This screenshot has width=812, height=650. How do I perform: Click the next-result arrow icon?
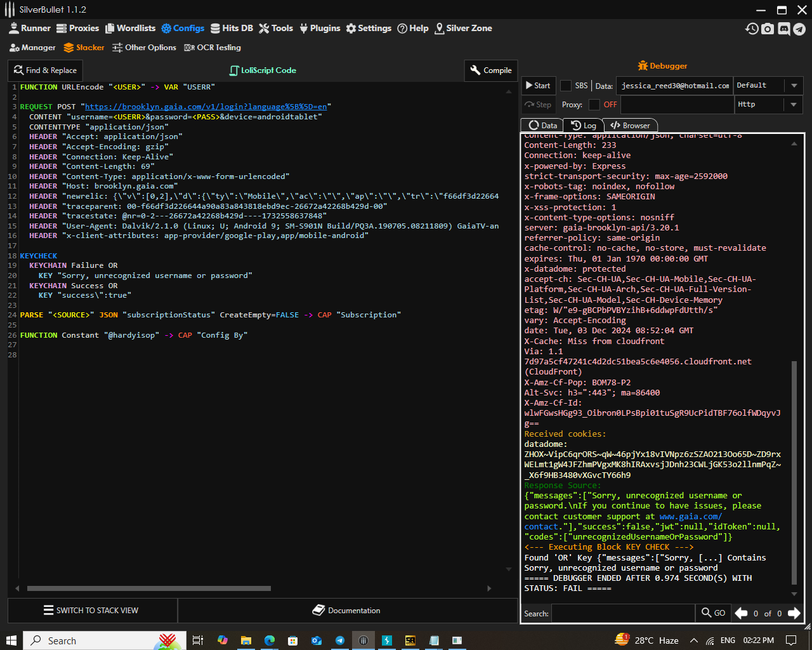tap(794, 613)
